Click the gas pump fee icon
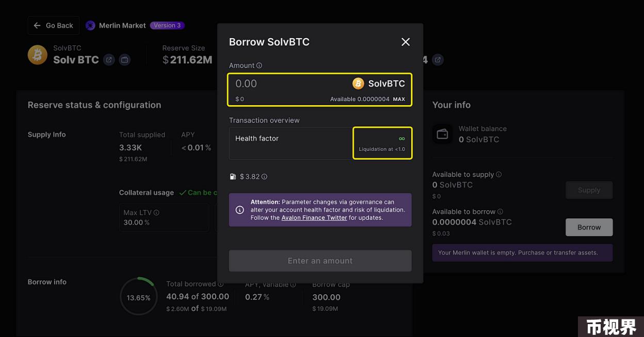Viewport: 644px width, 337px height. tap(233, 177)
